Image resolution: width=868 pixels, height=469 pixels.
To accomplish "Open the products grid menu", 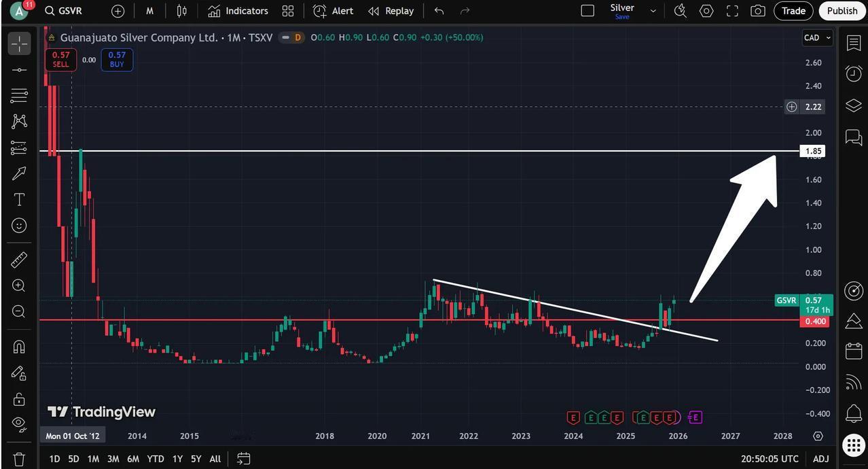I will pos(854,445).
